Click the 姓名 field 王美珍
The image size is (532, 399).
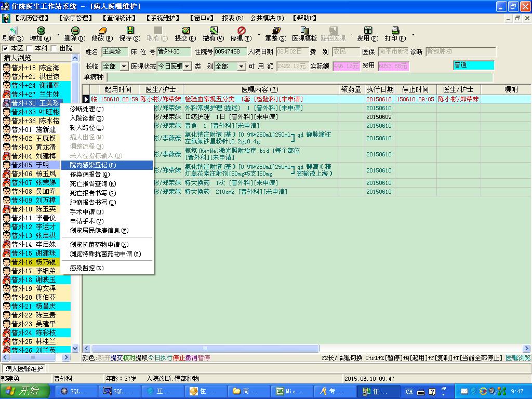coord(115,51)
